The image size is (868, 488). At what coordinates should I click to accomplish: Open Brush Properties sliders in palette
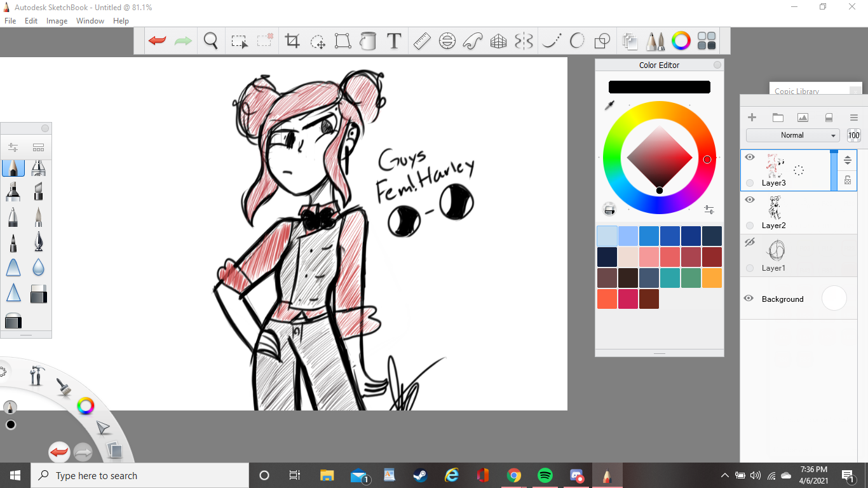click(13, 147)
